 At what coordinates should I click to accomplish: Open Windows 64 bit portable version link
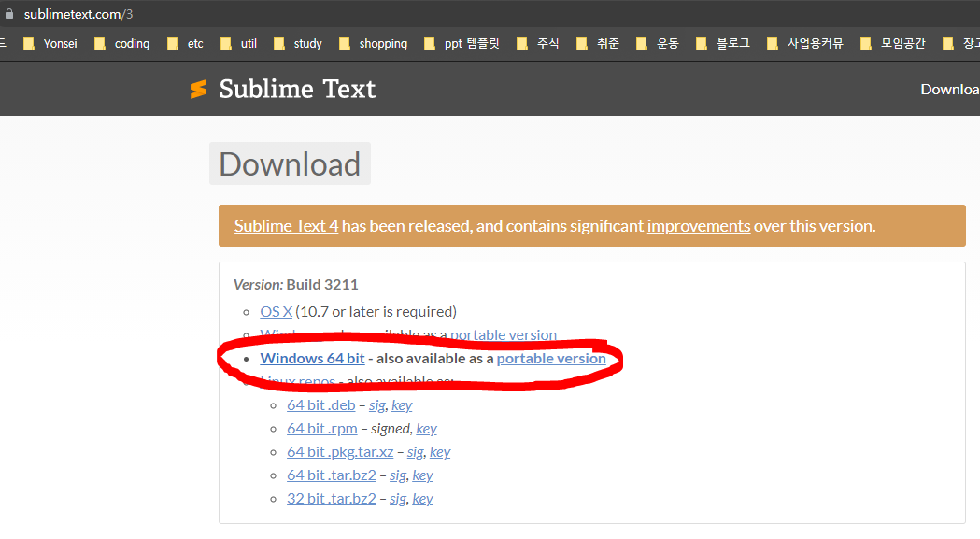(x=551, y=359)
